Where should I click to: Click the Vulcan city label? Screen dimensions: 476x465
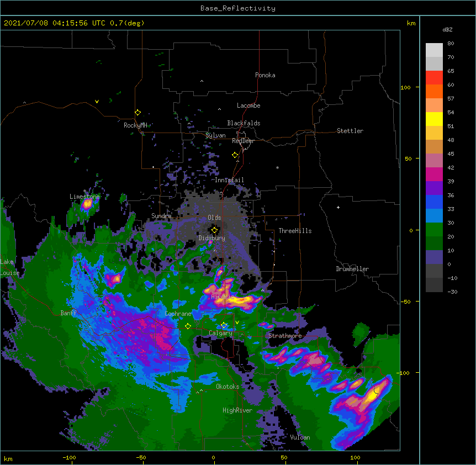pos(300,437)
